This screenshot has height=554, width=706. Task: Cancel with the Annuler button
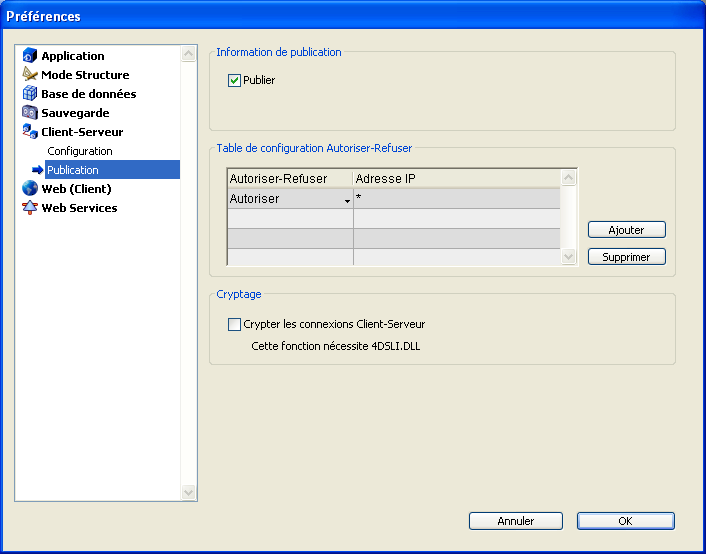click(x=515, y=521)
